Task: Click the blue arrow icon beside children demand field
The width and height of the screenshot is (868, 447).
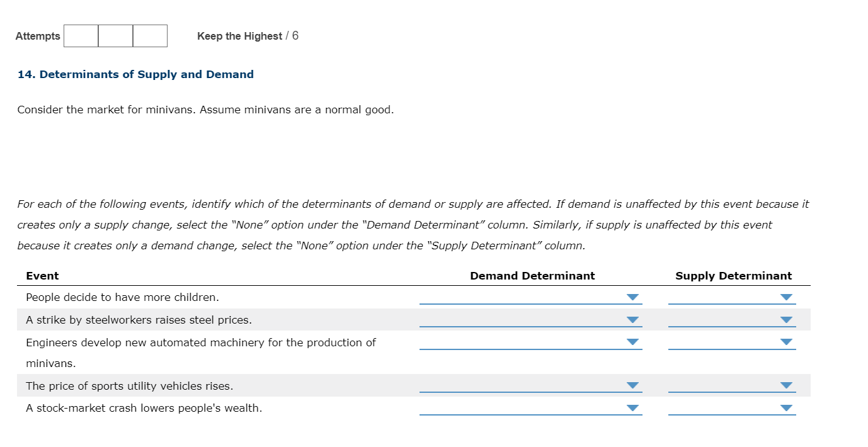Action: click(632, 297)
